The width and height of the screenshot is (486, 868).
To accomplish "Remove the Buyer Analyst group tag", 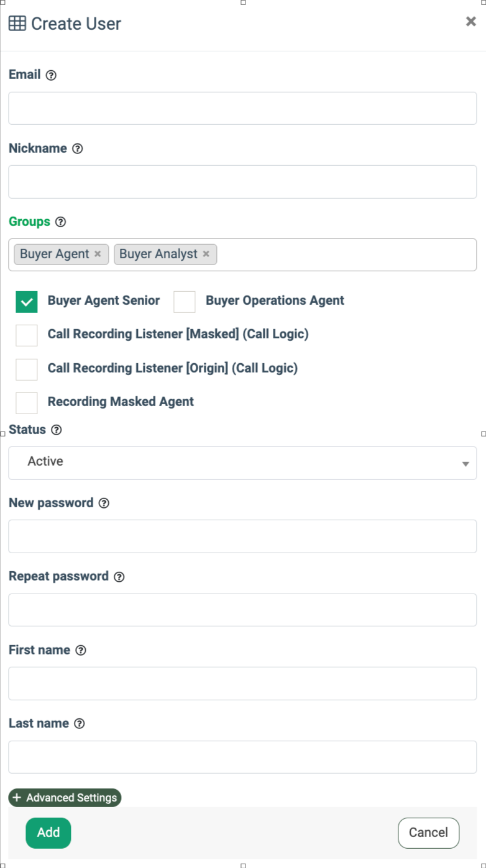I will [206, 254].
